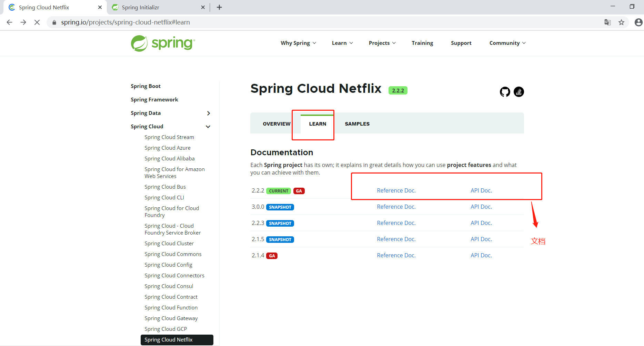This screenshot has height=346, width=644.
Task: Open Spring Cloud for Amazon Web Services
Action: pos(174,173)
